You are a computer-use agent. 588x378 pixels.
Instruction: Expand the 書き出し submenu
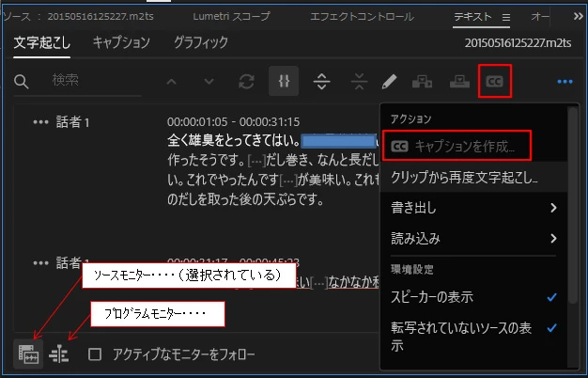(x=473, y=208)
